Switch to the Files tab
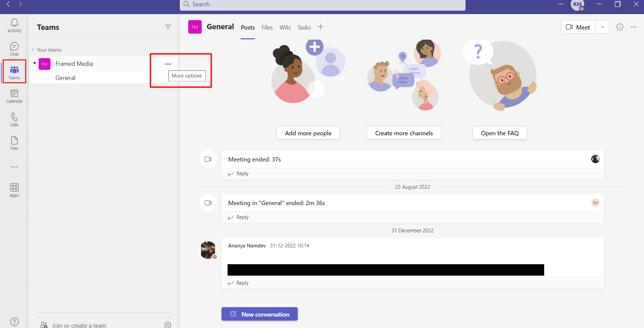 click(267, 28)
